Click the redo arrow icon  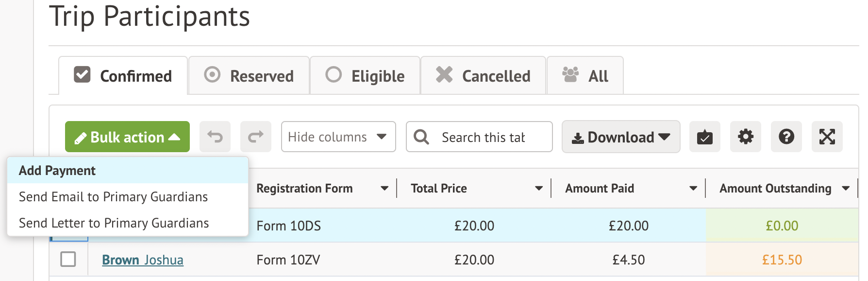(256, 137)
